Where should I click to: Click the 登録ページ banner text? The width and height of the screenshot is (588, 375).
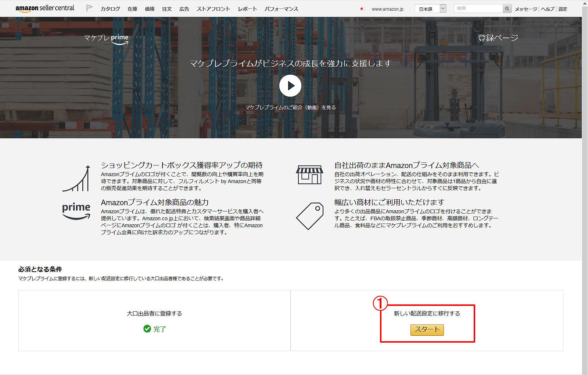pos(498,38)
